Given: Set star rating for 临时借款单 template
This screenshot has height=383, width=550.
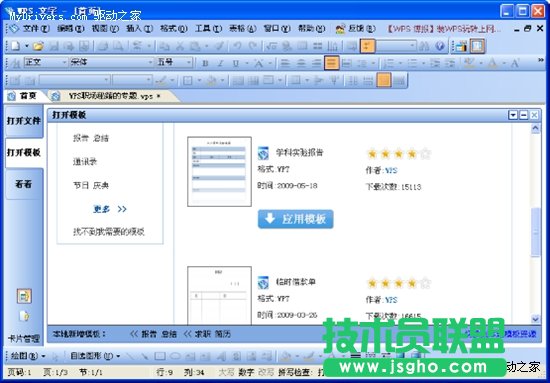Looking at the screenshot, I should pos(398,283).
